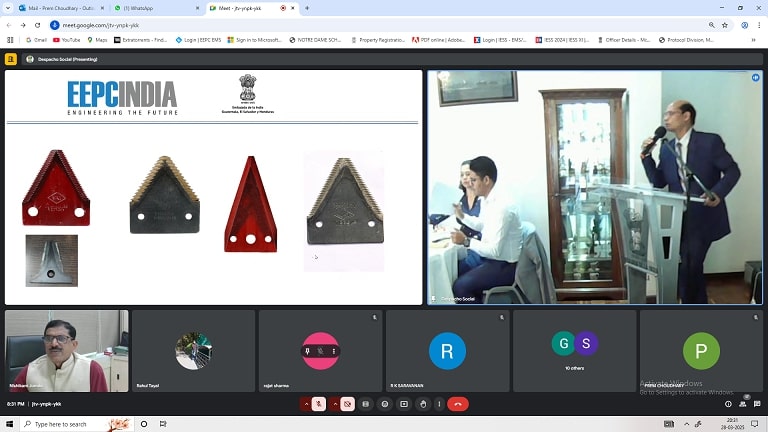The height and width of the screenshot is (432, 768).
Task: Click the Despacho Social (Presenting) label
Action: 67,59
